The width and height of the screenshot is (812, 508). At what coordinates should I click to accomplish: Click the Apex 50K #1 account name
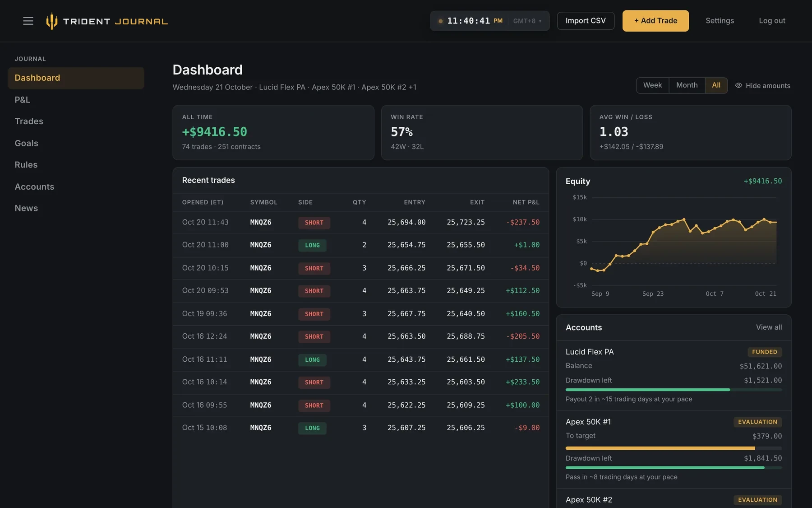tap(588, 422)
